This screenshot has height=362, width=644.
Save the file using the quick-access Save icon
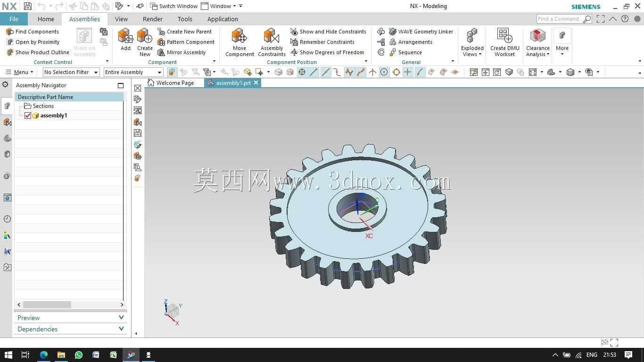tap(28, 6)
